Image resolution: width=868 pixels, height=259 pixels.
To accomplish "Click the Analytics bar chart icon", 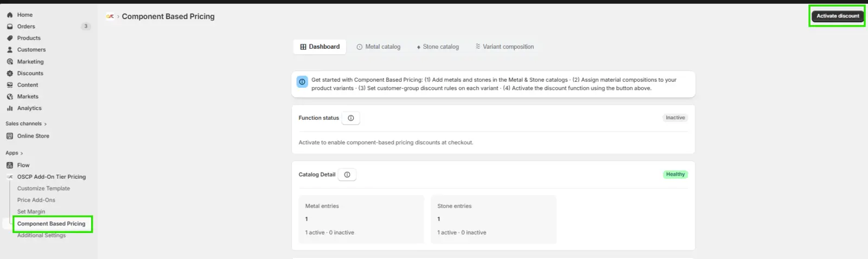I will (10, 108).
